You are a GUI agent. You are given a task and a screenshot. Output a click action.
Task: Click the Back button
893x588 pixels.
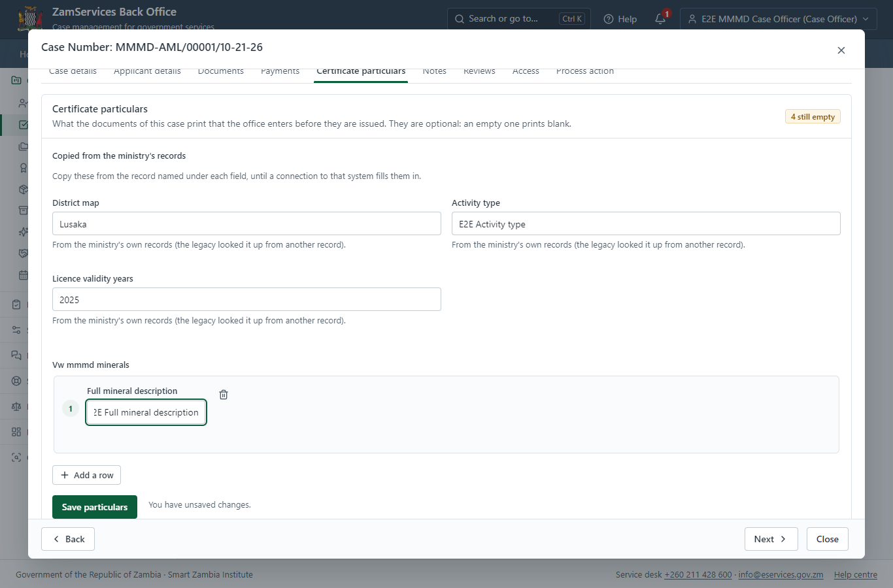68,539
